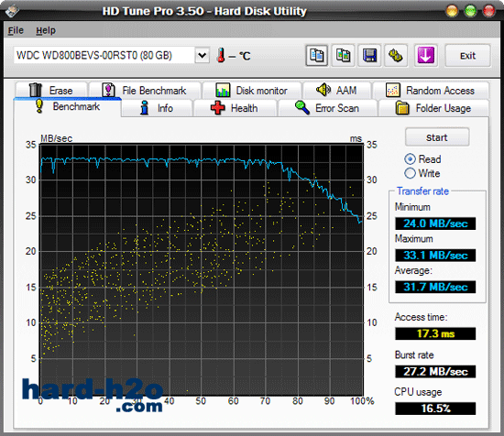Click the File Benchmark tab's document icon
Image resolution: width=504 pixels, height=436 pixels.
108,90
